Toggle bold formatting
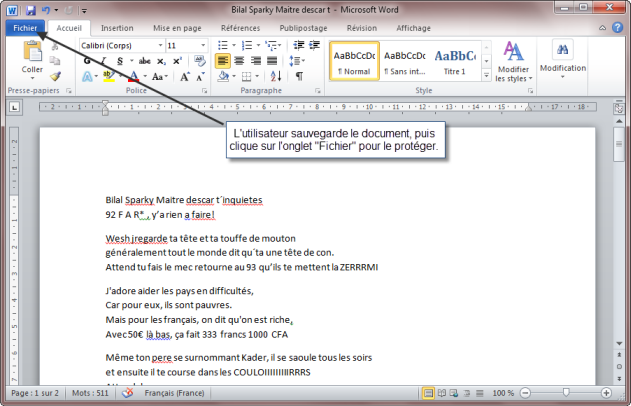 [x=87, y=61]
